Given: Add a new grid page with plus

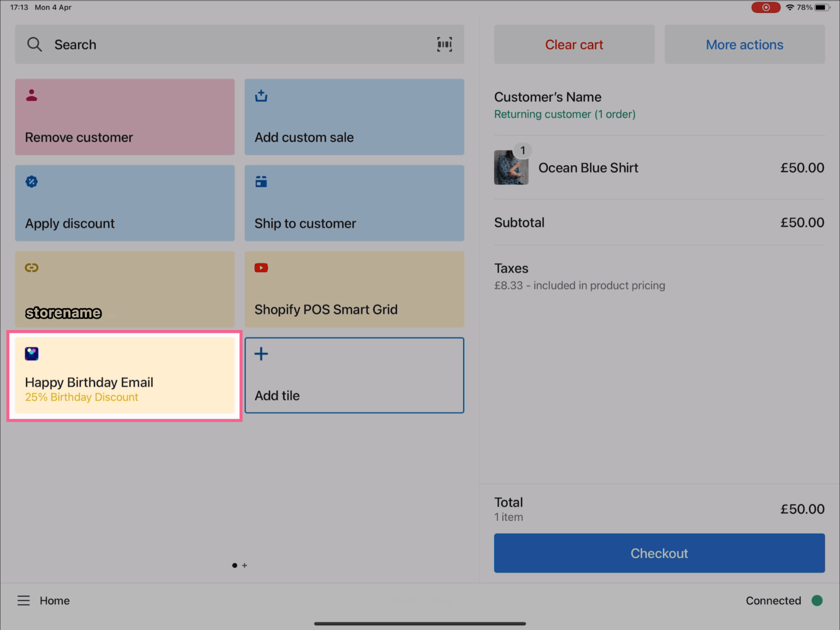Looking at the screenshot, I should pyautogui.click(x=245, y=565).
